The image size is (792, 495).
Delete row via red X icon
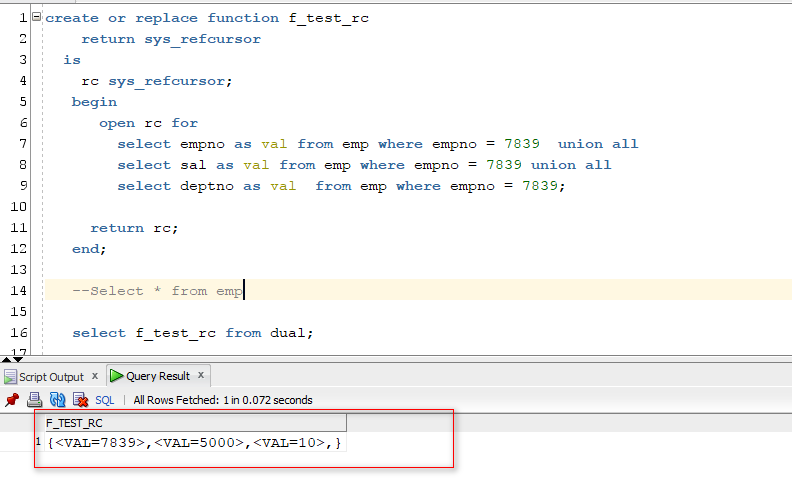point(80,400)
